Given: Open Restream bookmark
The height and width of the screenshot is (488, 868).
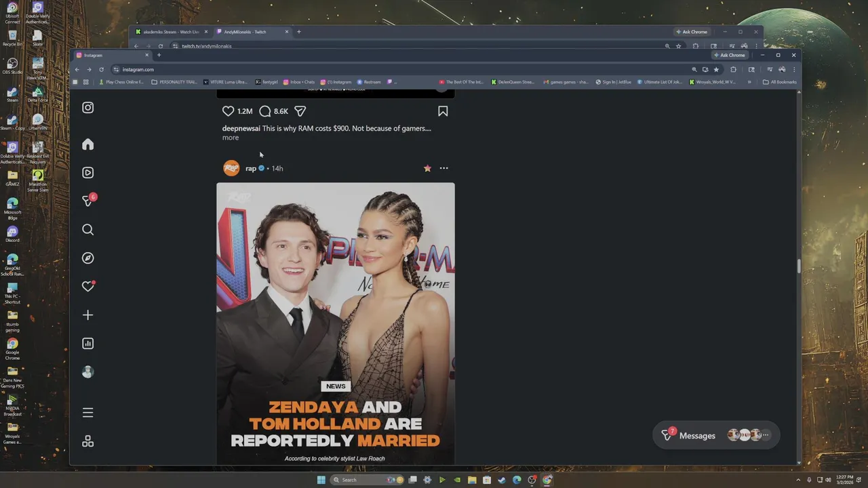Looking at the screenshot, I should pyautogui.click(x=370, y=82).
